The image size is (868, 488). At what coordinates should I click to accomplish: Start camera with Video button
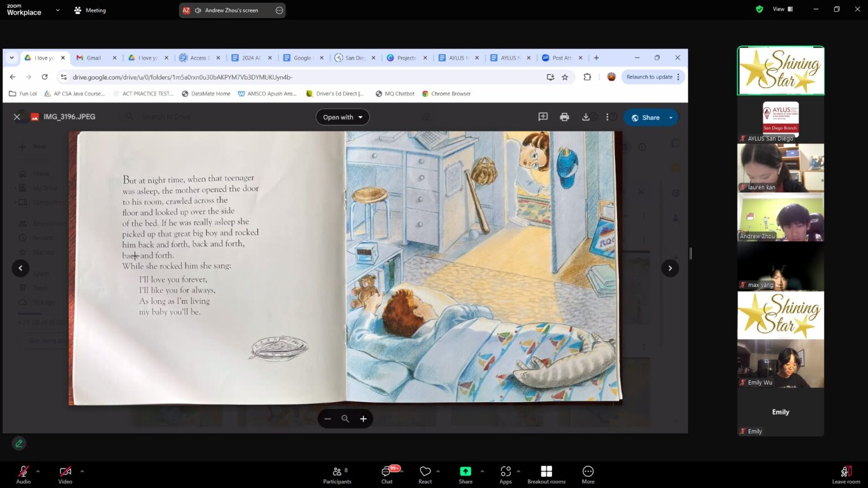[x=65, y=474]
